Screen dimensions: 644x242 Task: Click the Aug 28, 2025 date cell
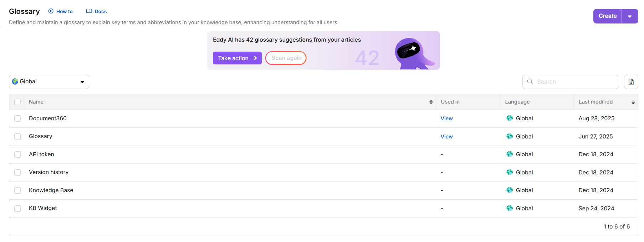coord(596,119)
